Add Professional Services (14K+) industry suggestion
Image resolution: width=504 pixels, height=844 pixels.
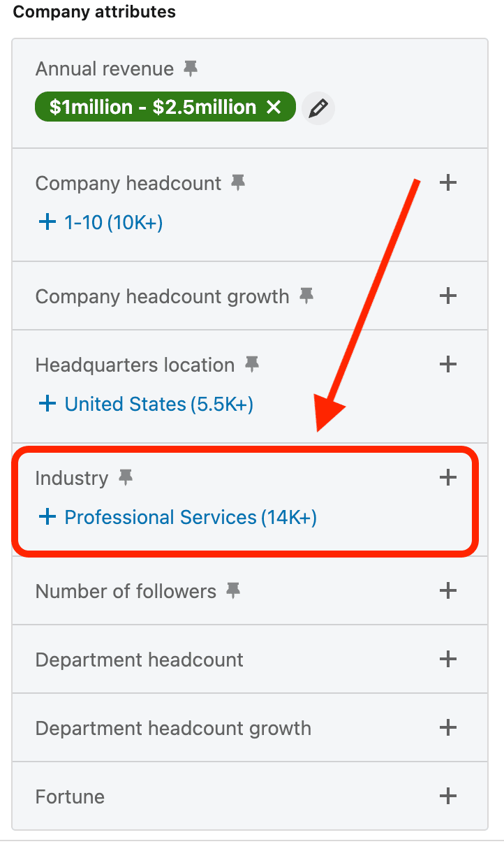[x=177, y=517]
